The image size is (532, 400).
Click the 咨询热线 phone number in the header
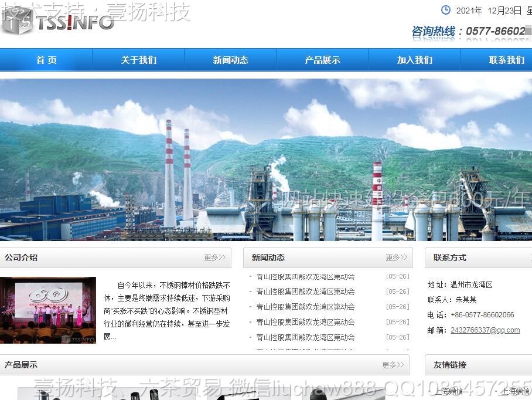point(491,31)
